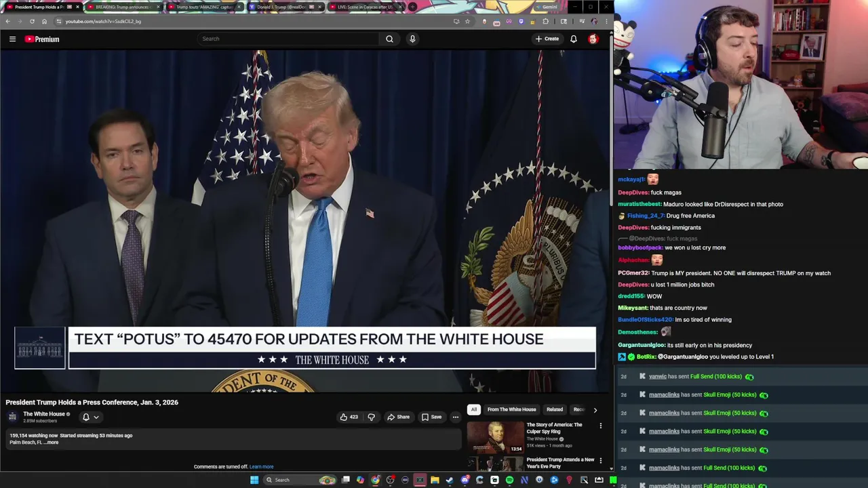The height and width of the screenshot is (488, 868).
Task: Click the browser address bar URL
Action: pos(103,21)
